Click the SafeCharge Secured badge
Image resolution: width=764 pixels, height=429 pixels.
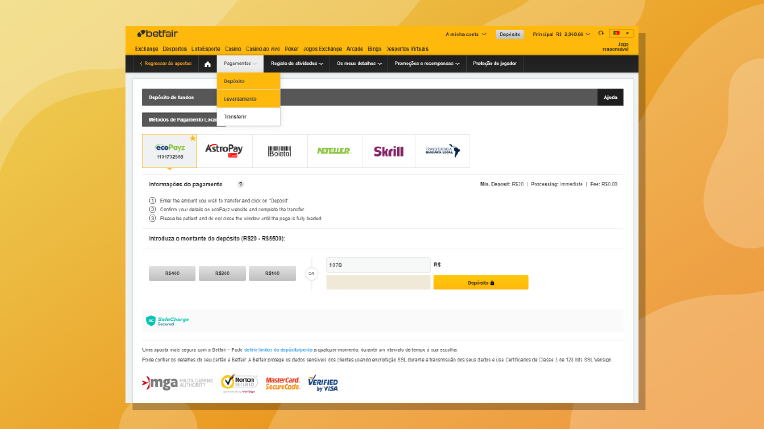coord(167,320)
